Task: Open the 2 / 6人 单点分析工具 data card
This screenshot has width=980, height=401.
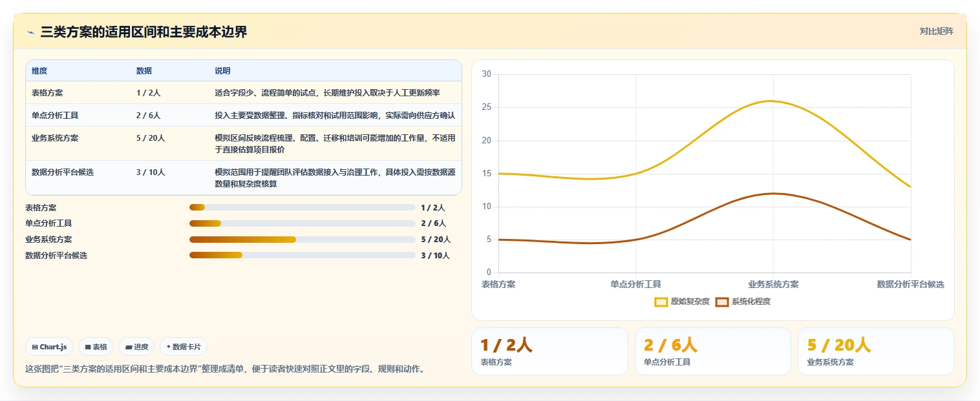Action: tap(713, 351)
